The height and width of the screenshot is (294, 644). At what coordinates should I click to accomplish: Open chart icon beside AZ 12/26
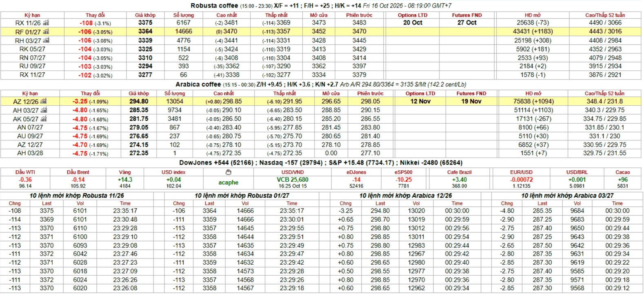tap(44, 101)
